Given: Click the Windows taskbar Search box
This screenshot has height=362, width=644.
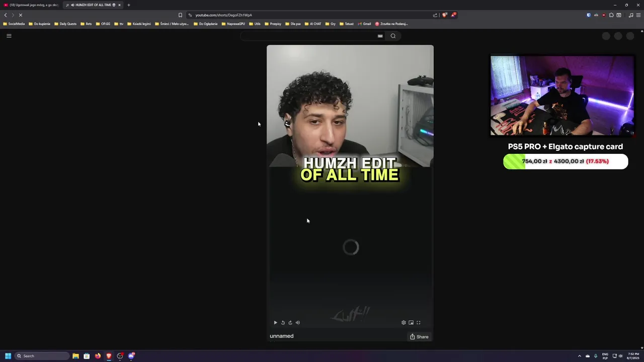Looking at the screenshot, I should click(x=42, y=356).
